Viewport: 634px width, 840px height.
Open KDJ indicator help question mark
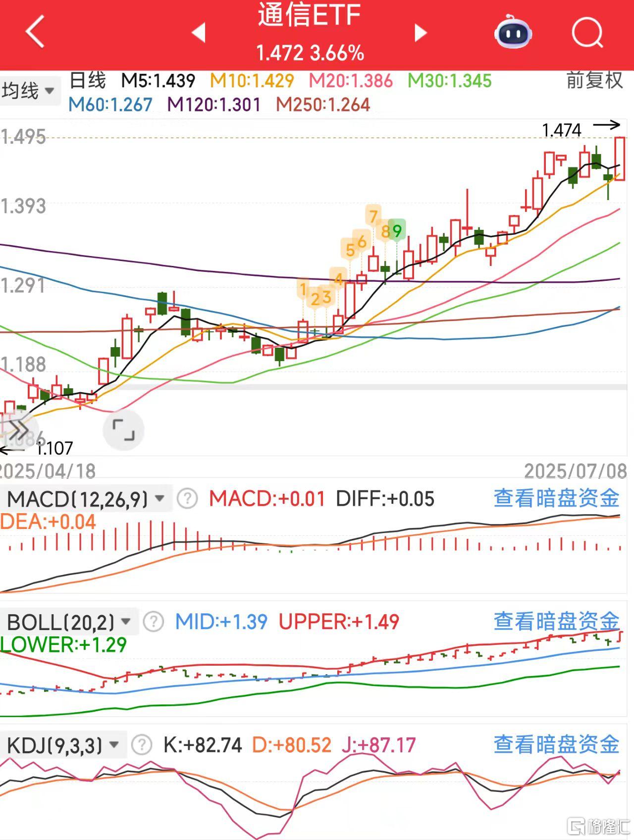coord(142,744)
